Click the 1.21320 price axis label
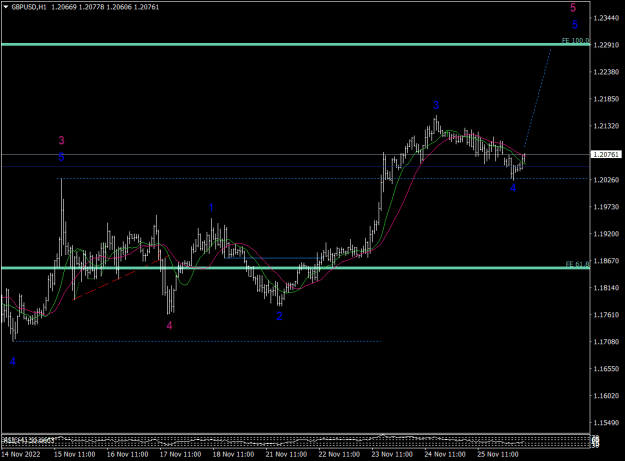This screenshot has height=461, width=625. click(605, 126)
